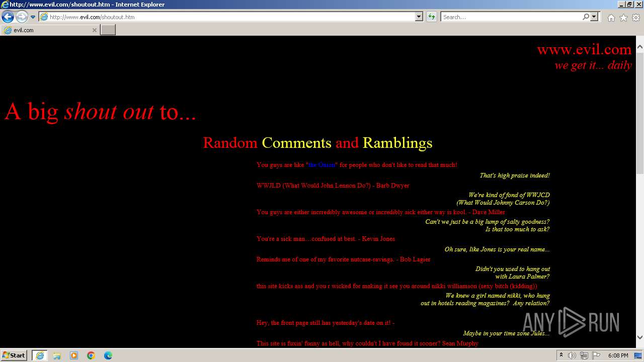Close the evil.com tab
The image size is (644, 362).
point(94,30)
